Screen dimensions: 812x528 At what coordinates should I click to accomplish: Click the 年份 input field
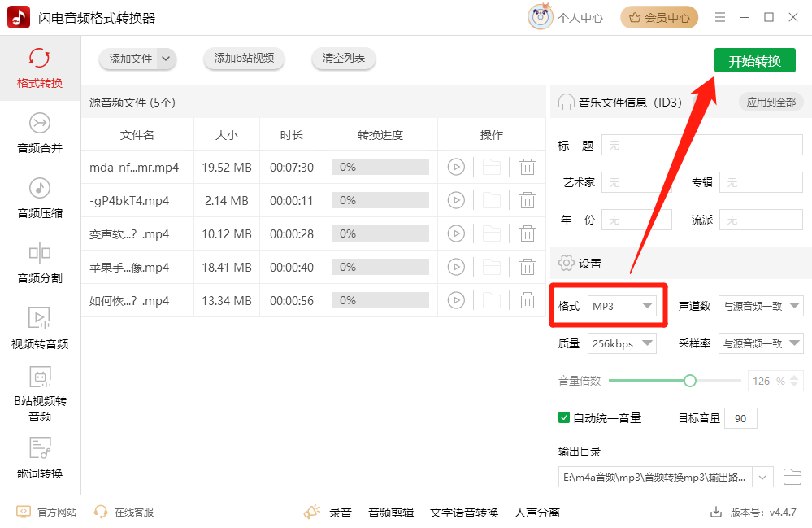[636, 220]
